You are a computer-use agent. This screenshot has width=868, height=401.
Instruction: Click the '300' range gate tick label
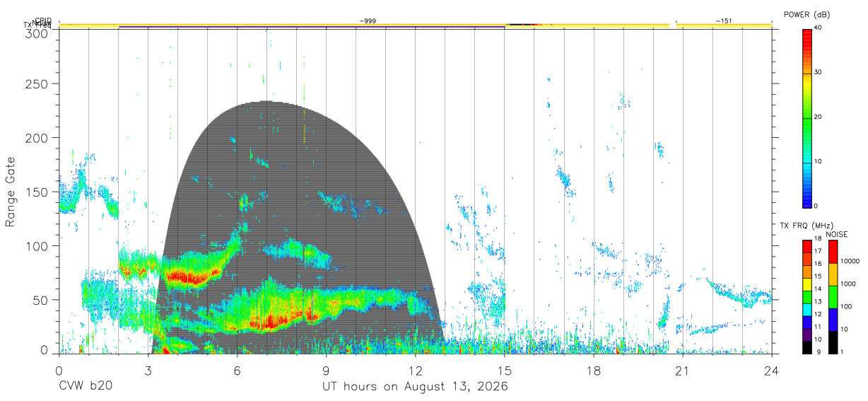coord(38,33)
